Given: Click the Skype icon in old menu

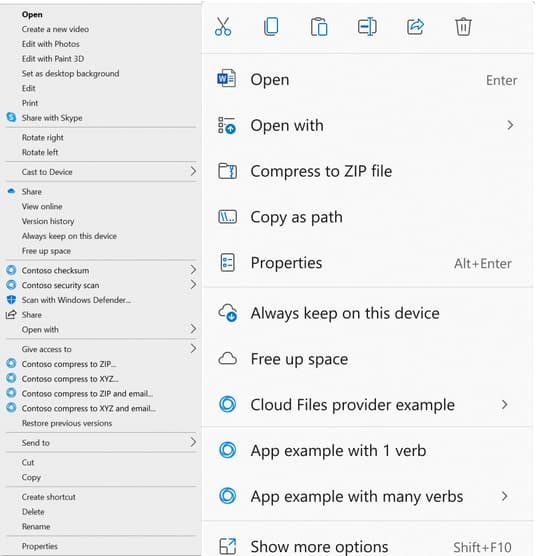Looking at the screenshot, I should [x=11, y=117].
